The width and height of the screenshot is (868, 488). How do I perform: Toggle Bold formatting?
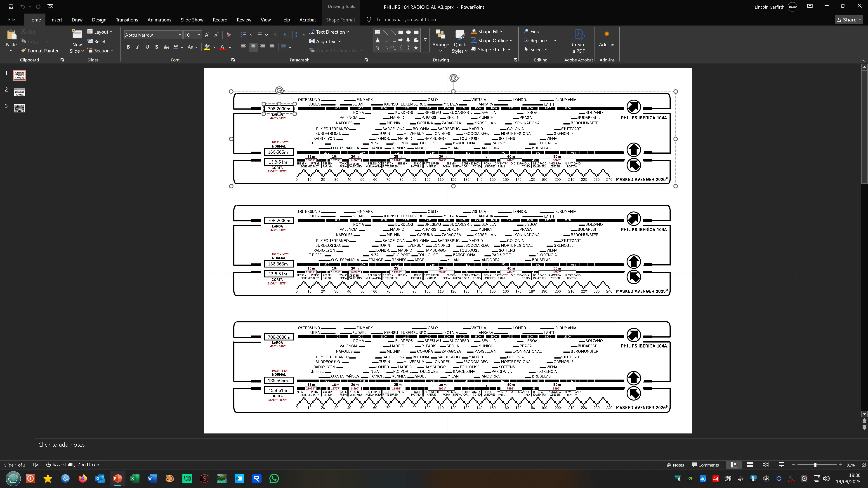point(128,47)
